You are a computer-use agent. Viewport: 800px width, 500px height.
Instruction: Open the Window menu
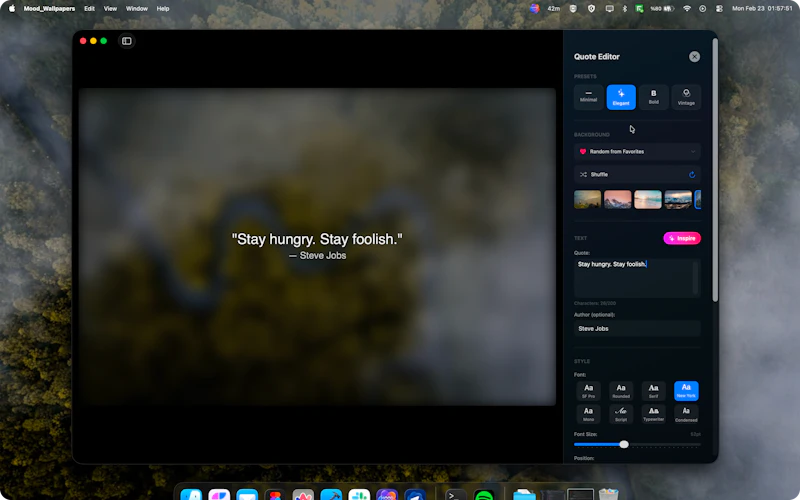click(137, 9)
